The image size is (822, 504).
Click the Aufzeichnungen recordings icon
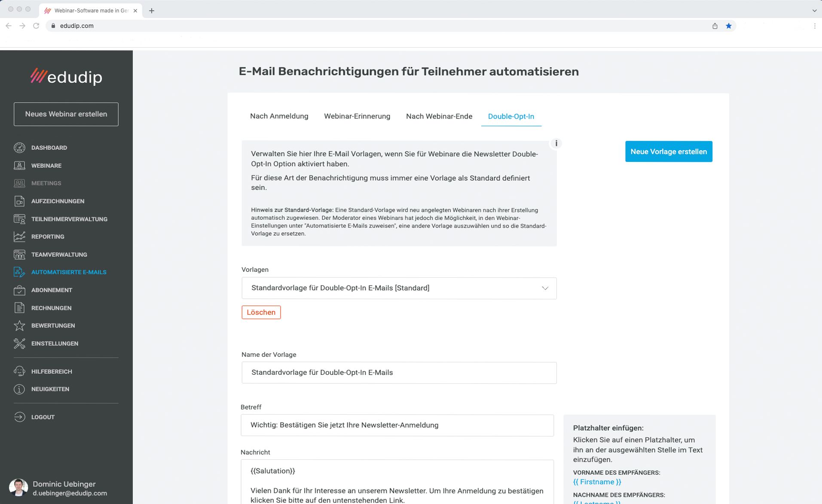(x=19, y=201)
